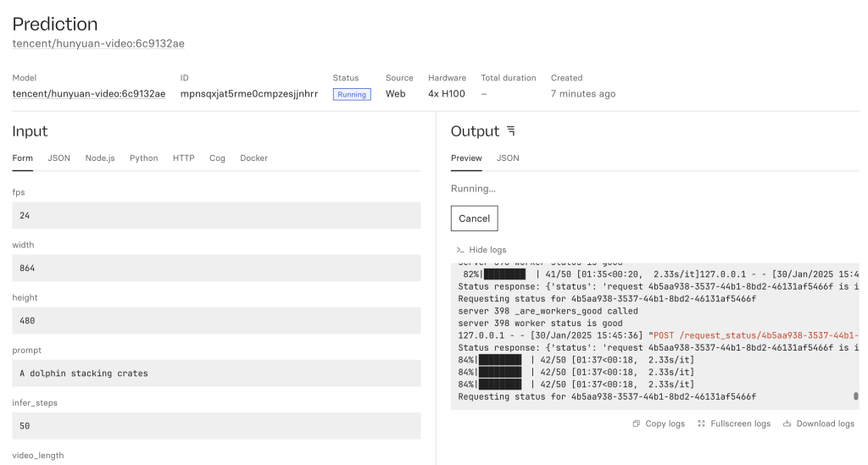Viewport: 868px width, 465px height.
Task: Copy logs to clipboard
Action: click(x=659, y=423)
